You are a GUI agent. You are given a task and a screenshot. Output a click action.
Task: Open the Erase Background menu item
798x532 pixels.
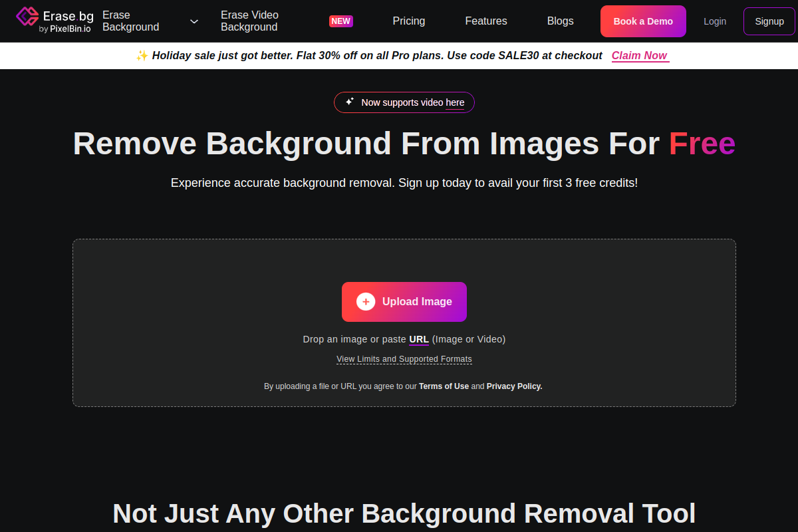[131, 21]
